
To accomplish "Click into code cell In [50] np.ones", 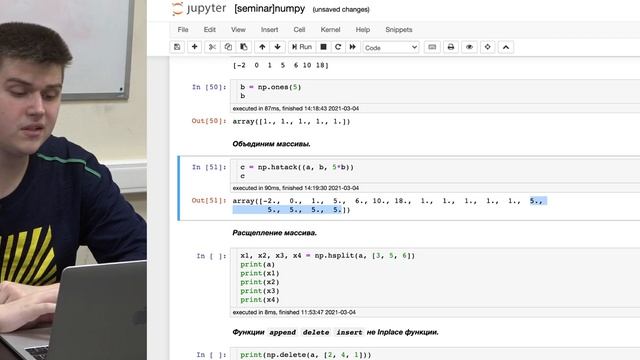I will [435, 91].
